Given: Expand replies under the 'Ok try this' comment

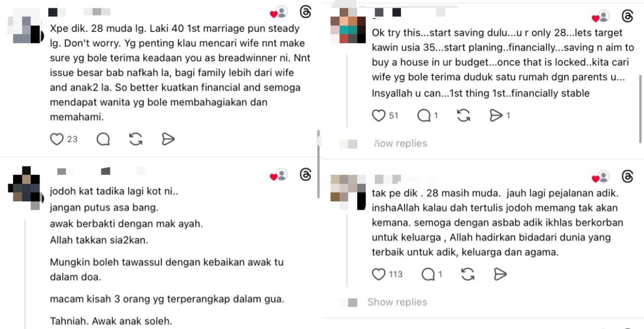Looking at the screenshot, I should 400,144.
